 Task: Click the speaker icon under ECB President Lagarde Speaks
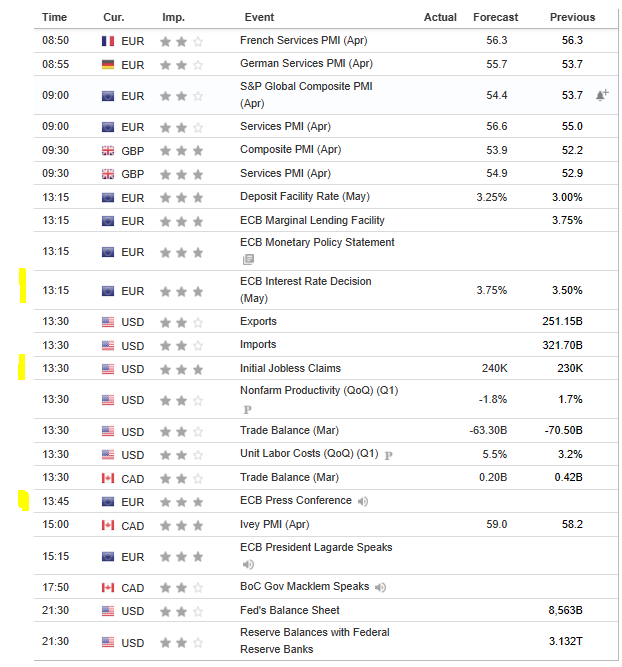[247, 564]
